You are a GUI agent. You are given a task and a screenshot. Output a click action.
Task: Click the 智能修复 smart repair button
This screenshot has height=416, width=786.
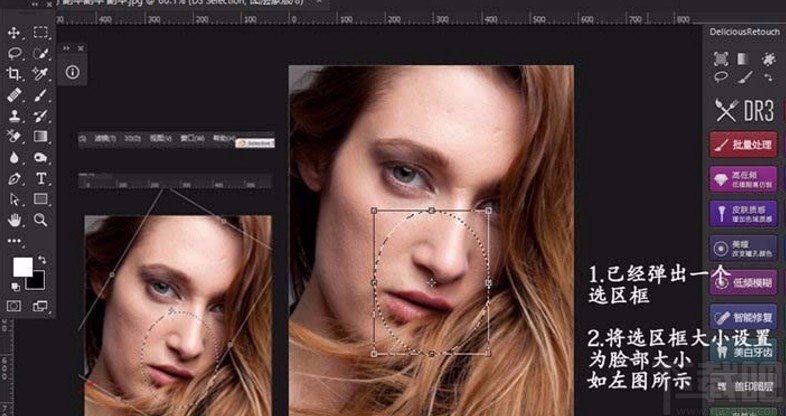(743, 317)
